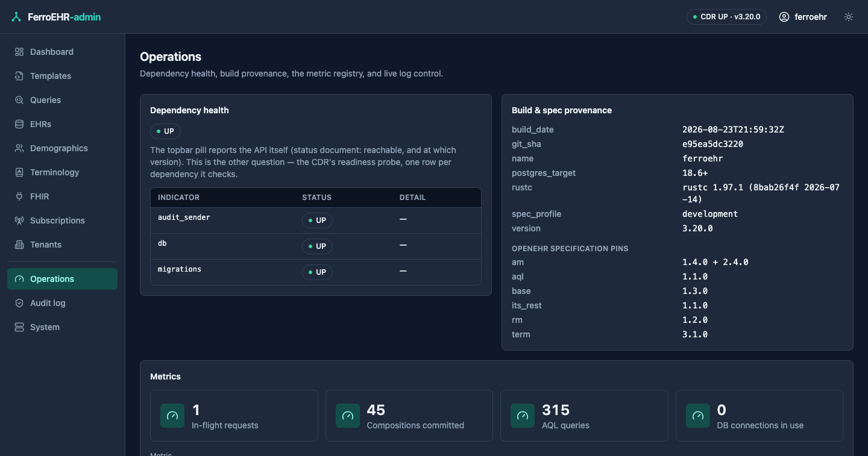Click the ferroehr user avatar icon

point(784,17)
